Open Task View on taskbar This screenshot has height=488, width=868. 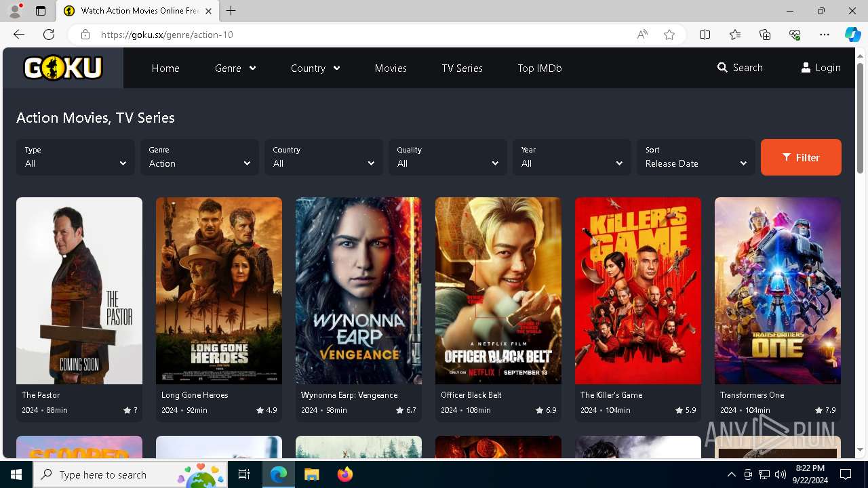[x=244, y=474]
